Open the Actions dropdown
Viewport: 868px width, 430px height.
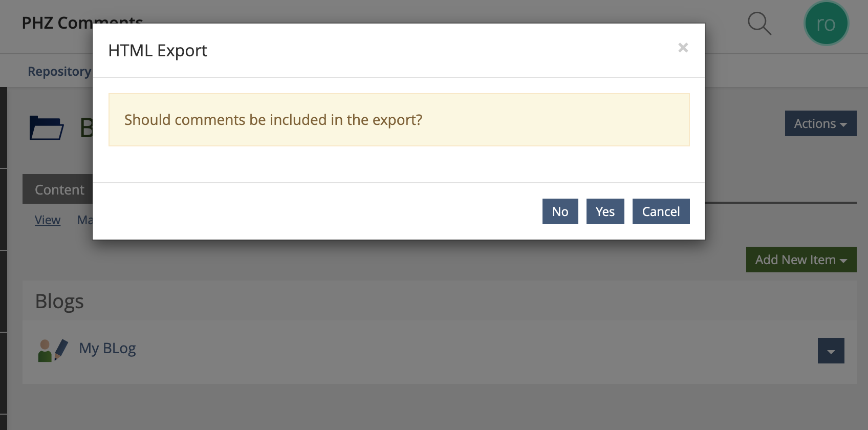coord(820,123)
